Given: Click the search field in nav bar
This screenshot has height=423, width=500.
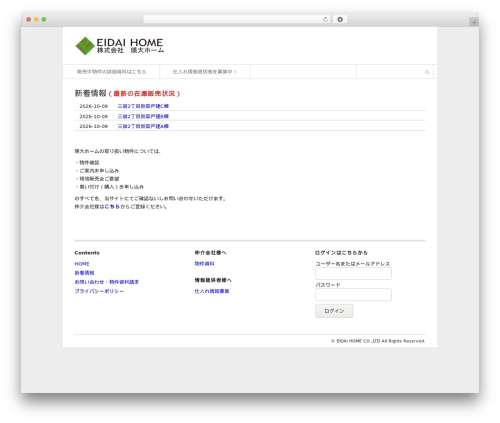Looking at the screenshot, I should click(394, 72).
